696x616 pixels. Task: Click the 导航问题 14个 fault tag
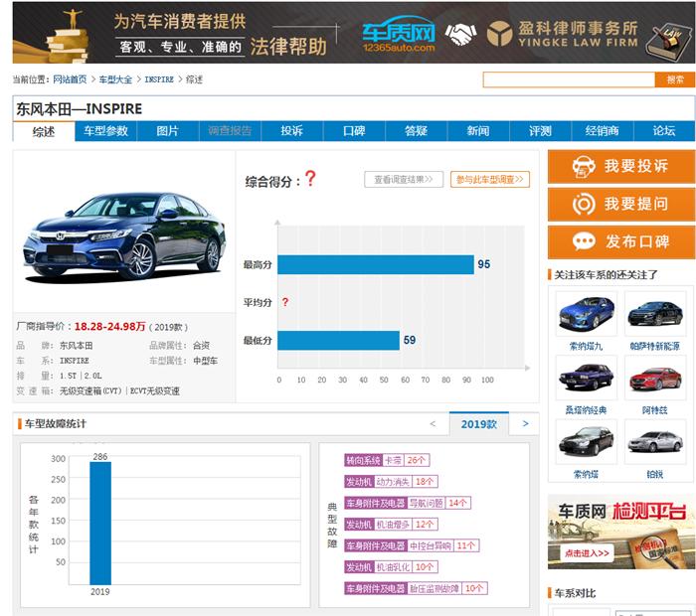click(408, 503)
